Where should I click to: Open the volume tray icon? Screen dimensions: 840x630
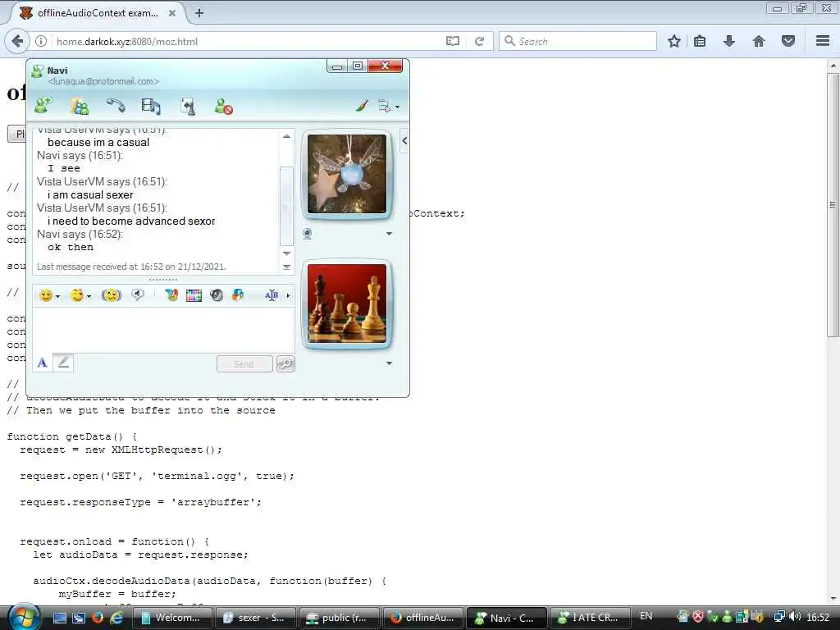(x=795, y=617)
